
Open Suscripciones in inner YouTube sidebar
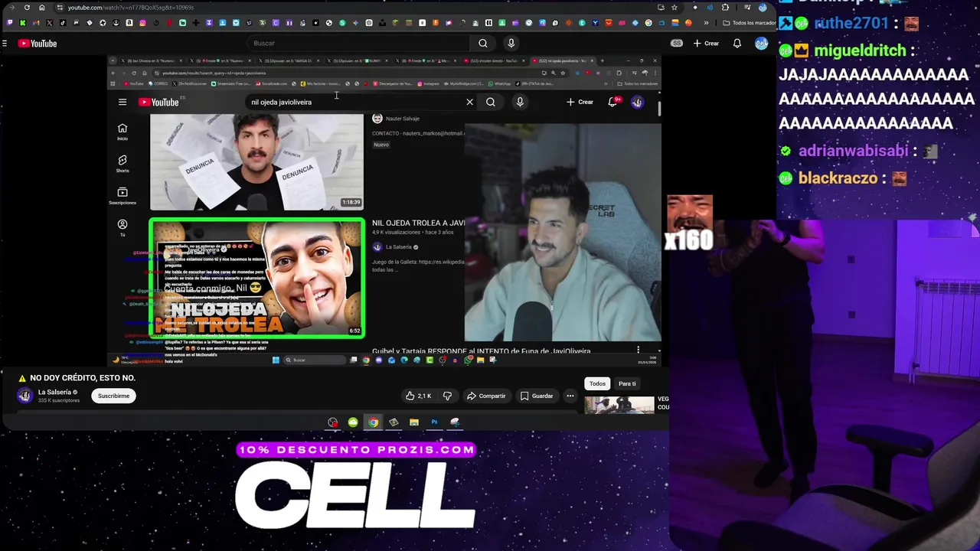122,196
